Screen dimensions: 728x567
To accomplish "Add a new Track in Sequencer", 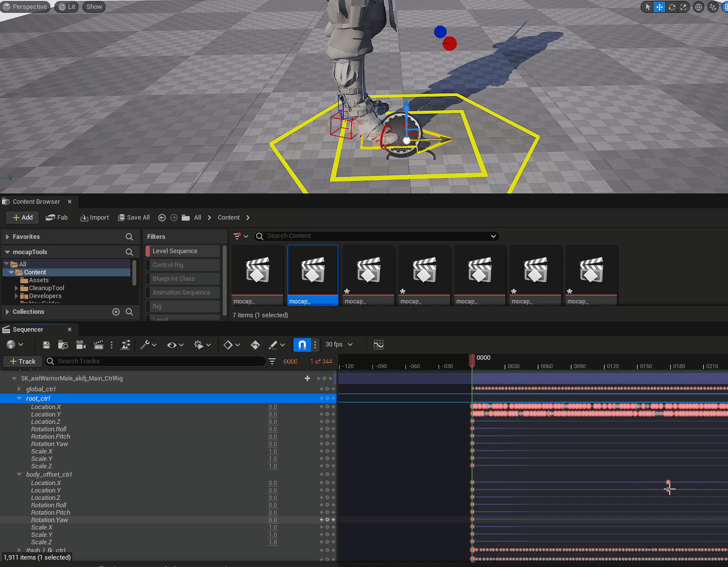I will pyautogui.click(x=23, y=362).
